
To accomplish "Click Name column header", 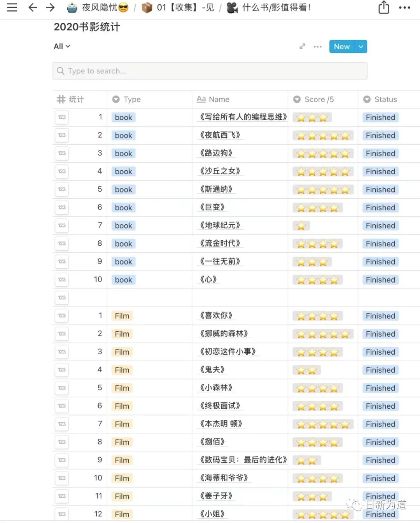I will (x=240, y=99).
